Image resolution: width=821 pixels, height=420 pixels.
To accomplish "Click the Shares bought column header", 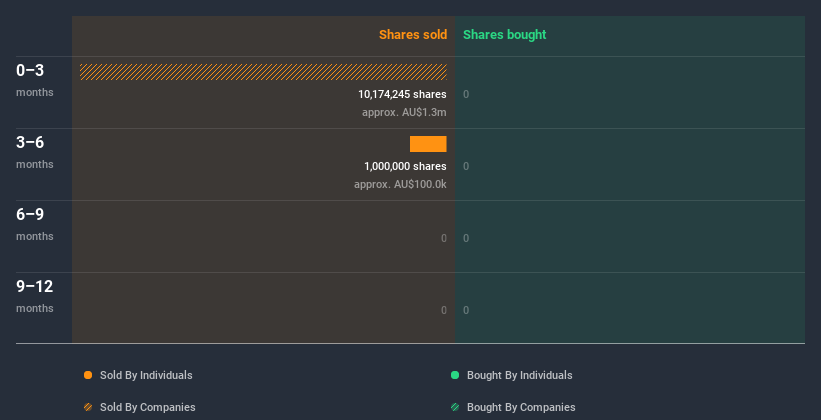I will coord(505,35).
